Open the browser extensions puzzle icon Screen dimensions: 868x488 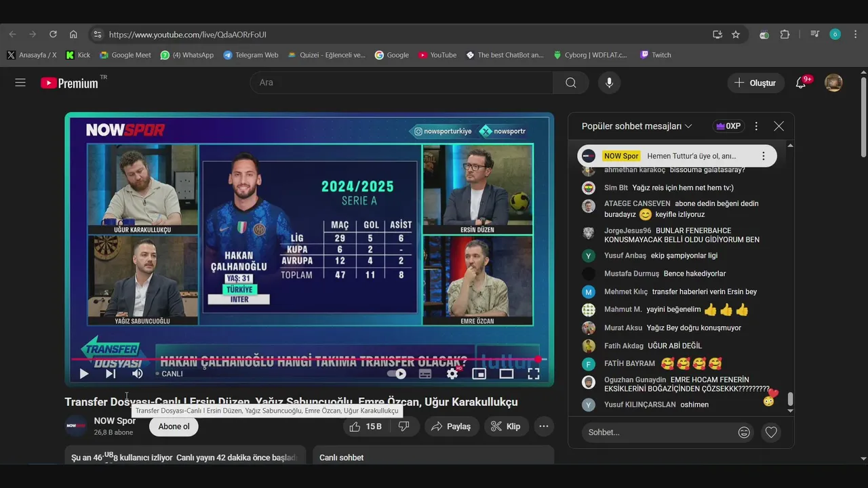pos(785,35)
